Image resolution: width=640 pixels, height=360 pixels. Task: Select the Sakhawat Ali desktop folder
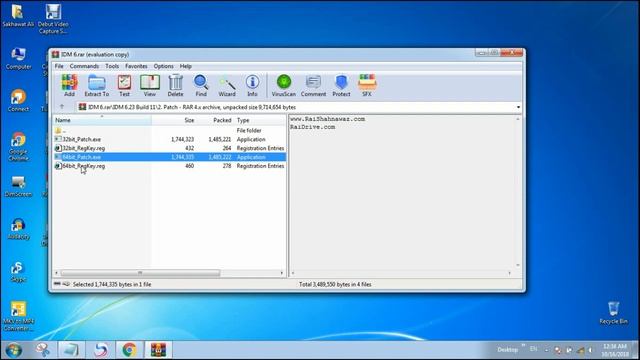click(18, 16)
